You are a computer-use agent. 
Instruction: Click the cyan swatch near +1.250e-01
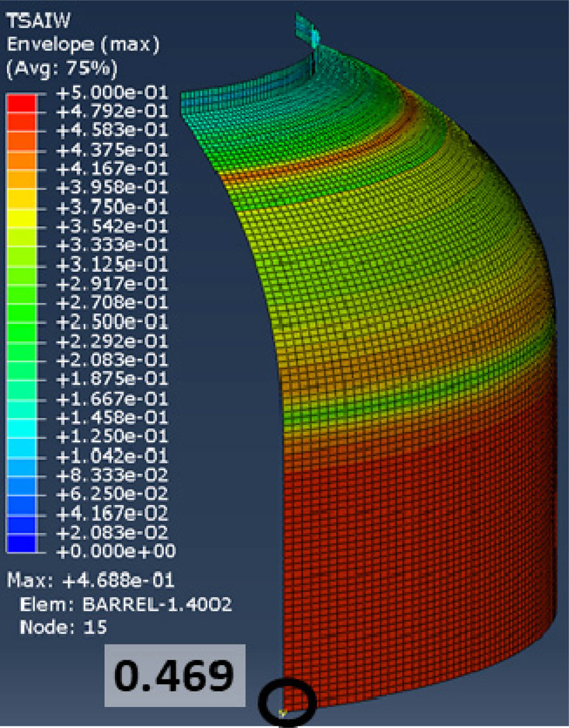21,428
